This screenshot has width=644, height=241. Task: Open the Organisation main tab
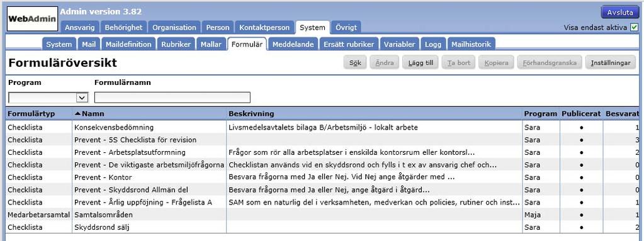click(174, 28)
